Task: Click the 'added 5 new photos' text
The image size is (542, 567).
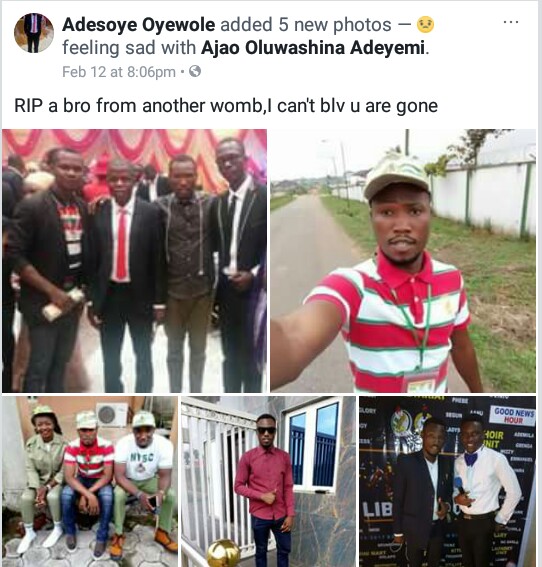Action: pos(306,25)
